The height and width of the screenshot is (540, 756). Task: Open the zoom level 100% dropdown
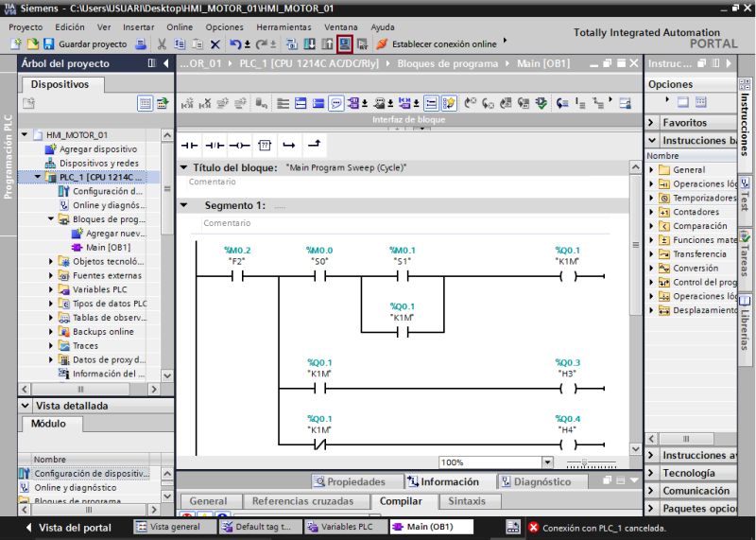547,462
